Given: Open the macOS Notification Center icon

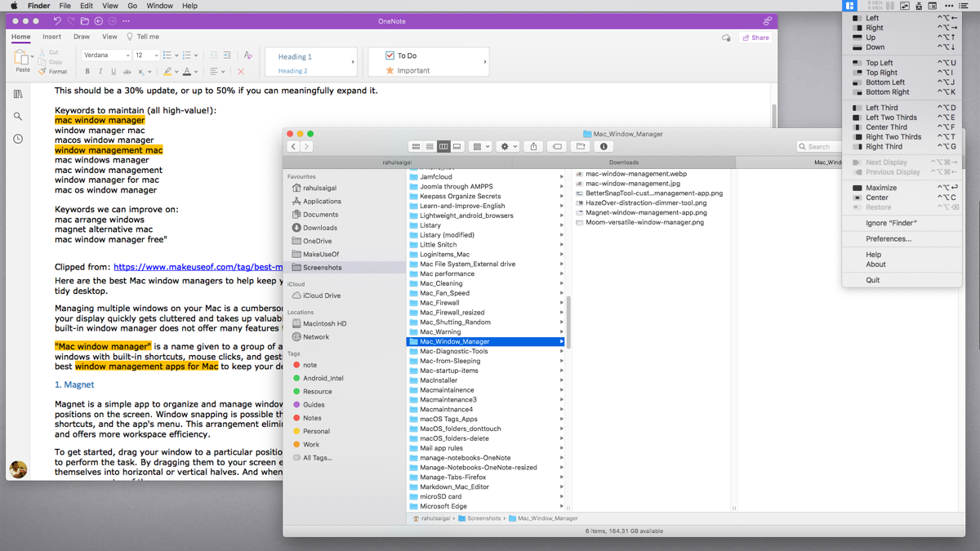Looking at the screenshot, I should [964, 6].
